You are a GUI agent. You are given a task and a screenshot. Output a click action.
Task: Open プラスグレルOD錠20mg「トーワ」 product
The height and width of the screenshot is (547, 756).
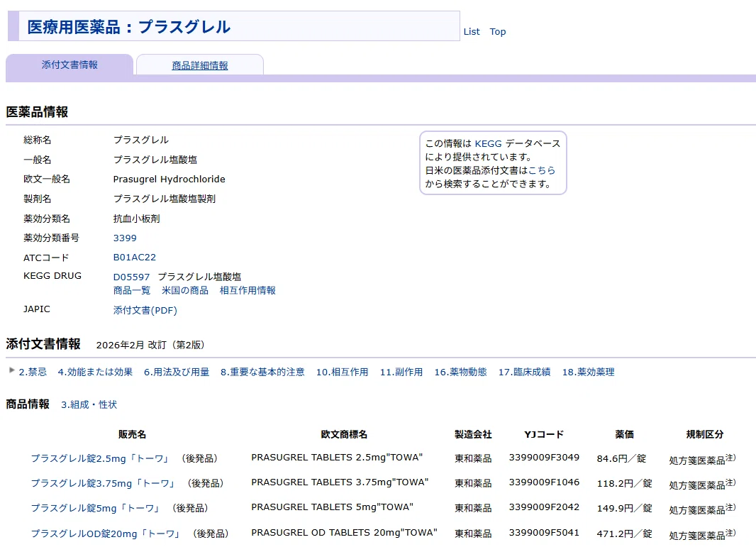click(x=106, y=534)
